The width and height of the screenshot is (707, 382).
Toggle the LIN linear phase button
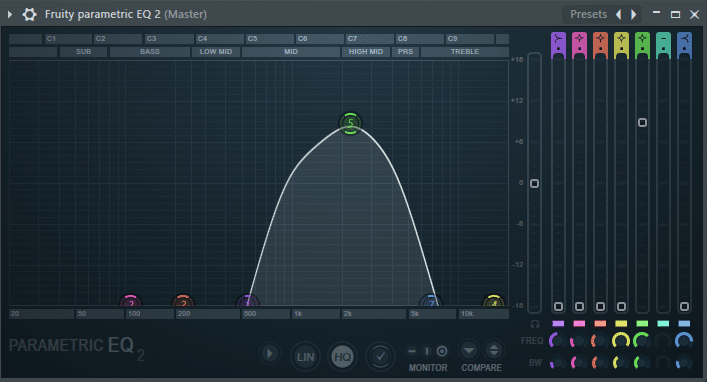point(305,357)
